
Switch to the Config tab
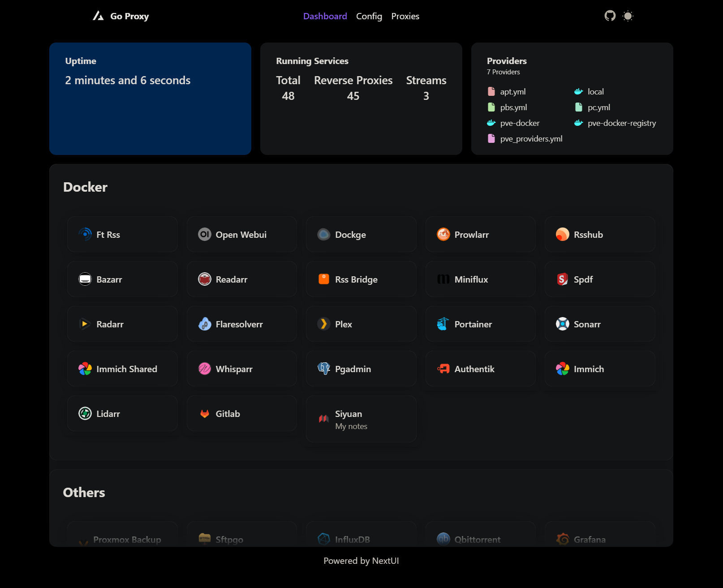(369, 16)
